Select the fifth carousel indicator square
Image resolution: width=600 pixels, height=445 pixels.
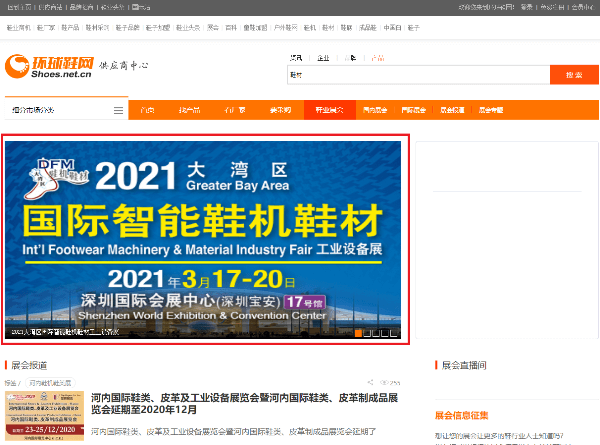pos(393,333)
